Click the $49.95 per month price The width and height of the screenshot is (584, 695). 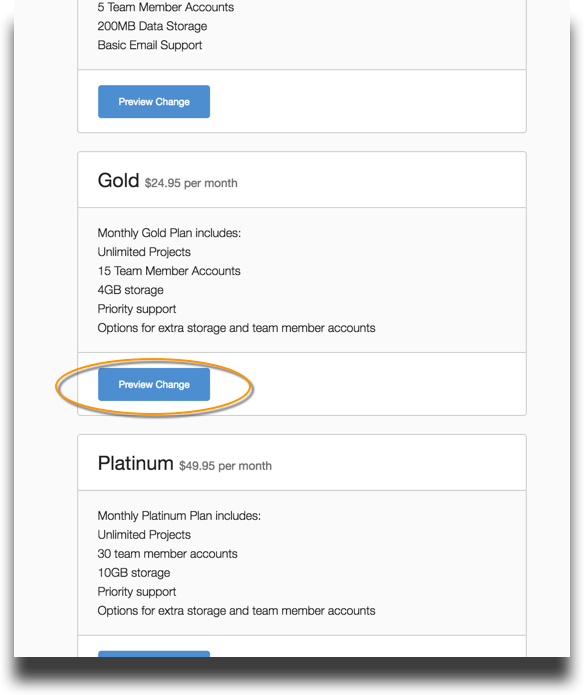[226, 466]
